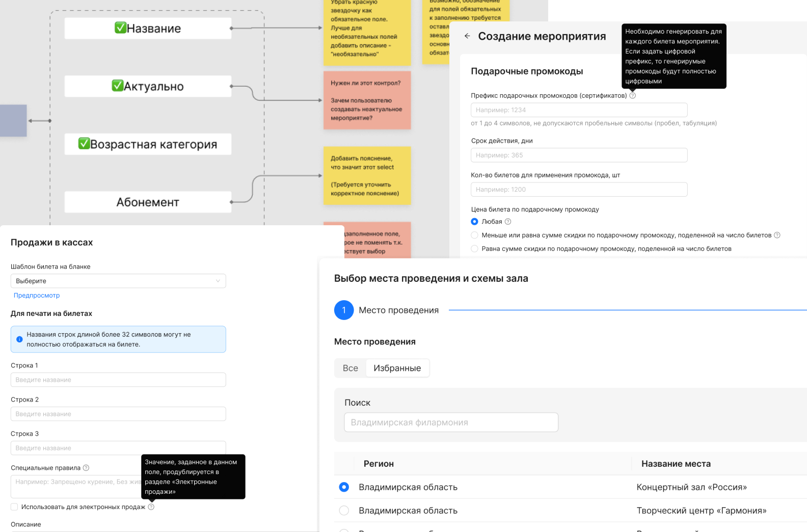The height and width of the screenshot is (532, 807).
Task: Click back arrow next to Создание мероприятия
Action: coord(467,36)
